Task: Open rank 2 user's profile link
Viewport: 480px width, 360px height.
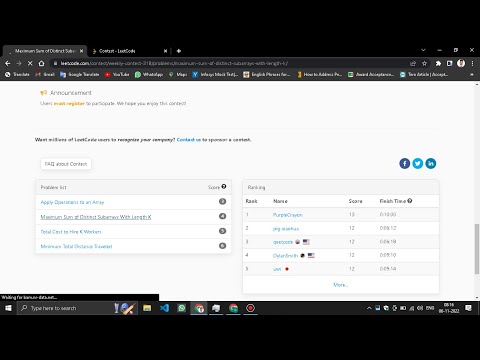Action: click(x=286, y=229)
